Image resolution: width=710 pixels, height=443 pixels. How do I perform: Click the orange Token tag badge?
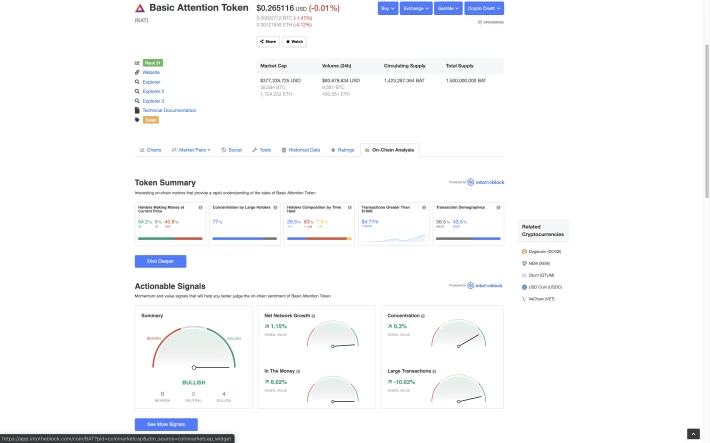click(x=151, y=120)
